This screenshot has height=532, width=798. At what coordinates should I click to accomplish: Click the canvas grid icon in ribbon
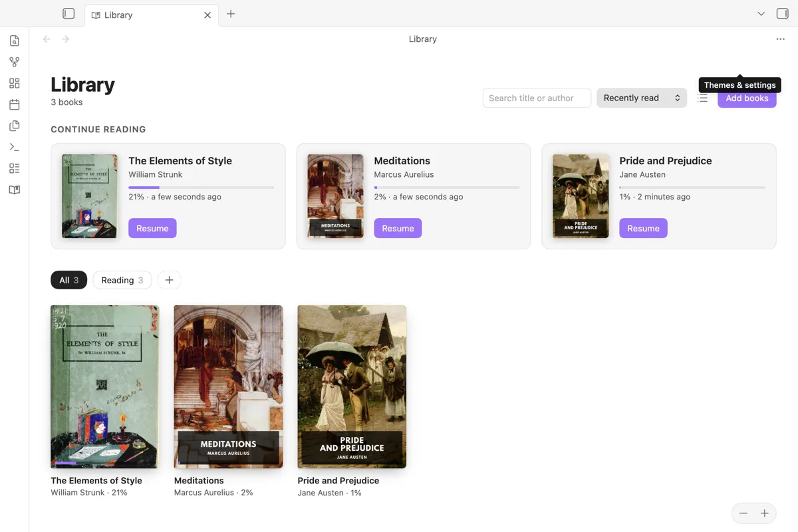pos(15,83)
